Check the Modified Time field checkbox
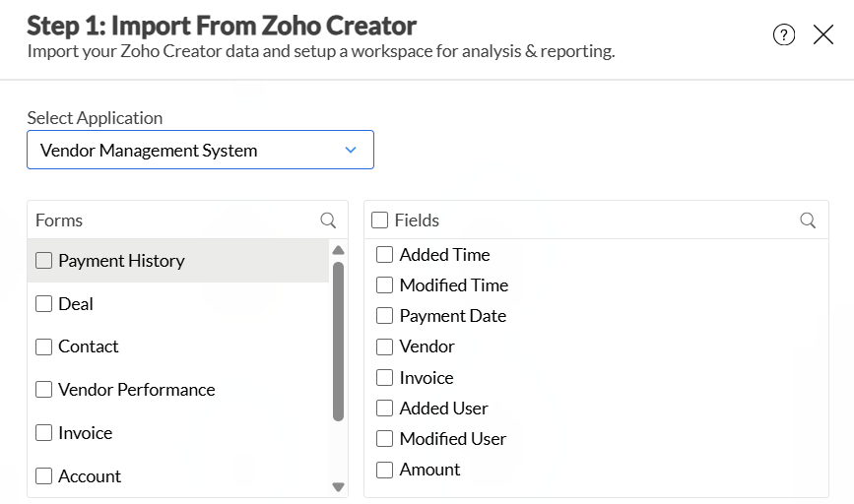854x504 pixels. pos(384,284)
